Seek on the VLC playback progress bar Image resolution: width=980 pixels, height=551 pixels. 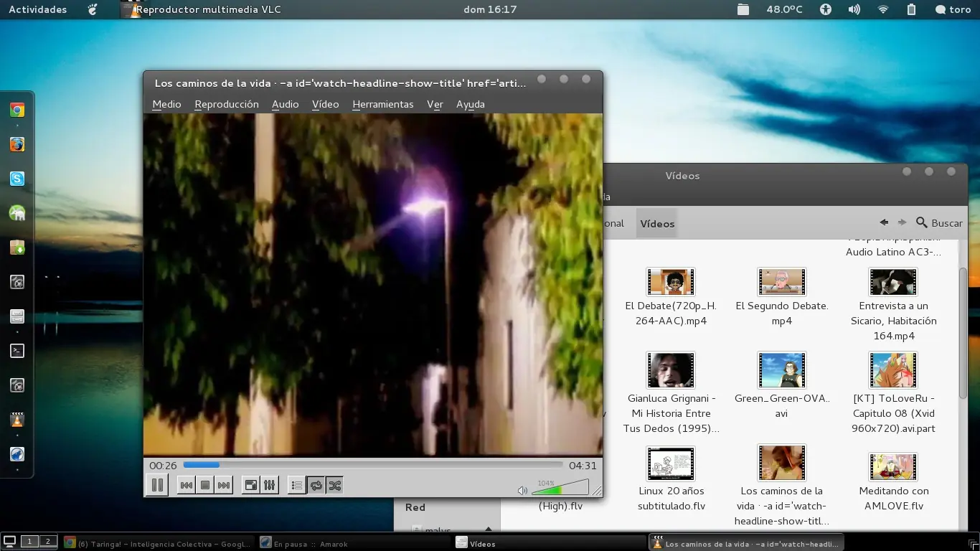click(x=373, y=466)
